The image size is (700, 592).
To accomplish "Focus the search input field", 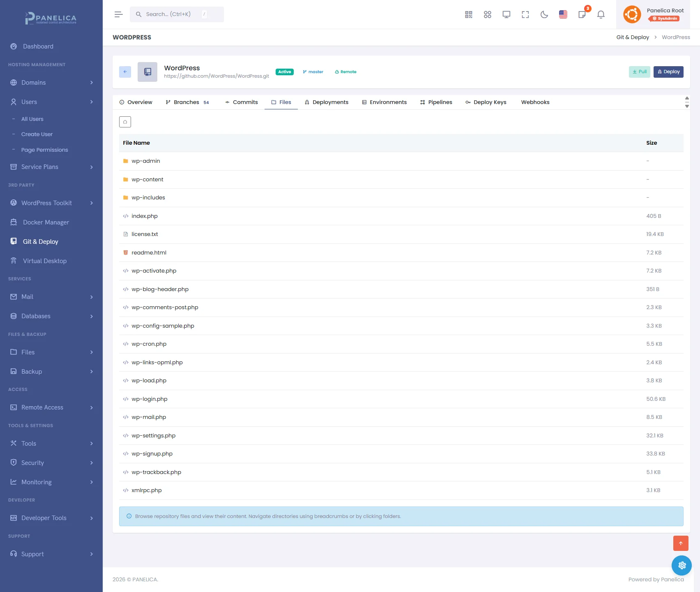I will pos(173,14).
